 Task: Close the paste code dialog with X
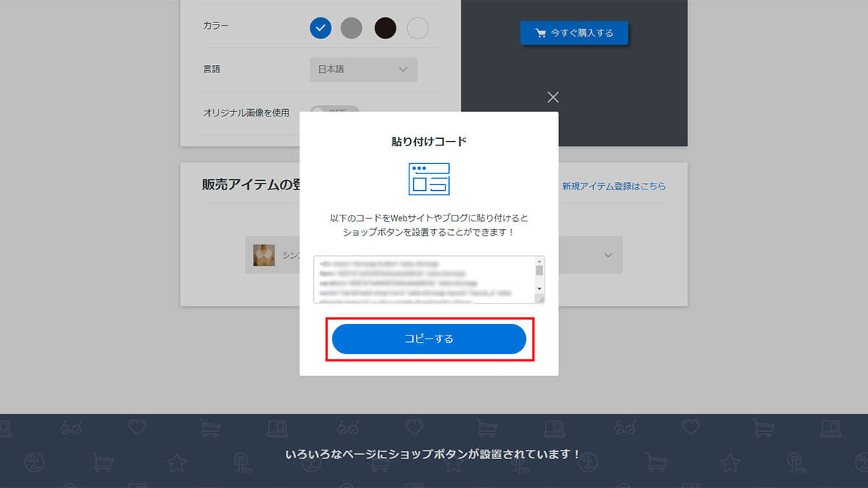click(553, 98)
